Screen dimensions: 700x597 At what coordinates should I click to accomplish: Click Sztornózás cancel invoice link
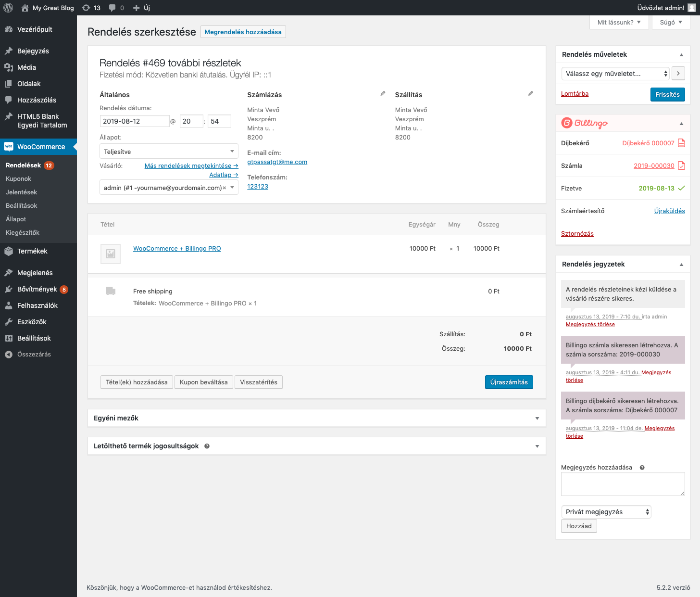pyautogui.click(x=577, y=233)
